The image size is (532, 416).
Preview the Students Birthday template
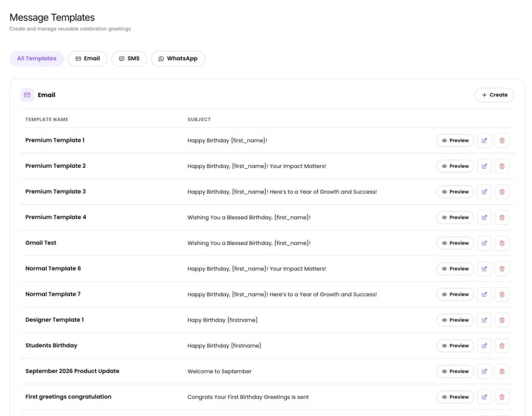pos(455,346)
